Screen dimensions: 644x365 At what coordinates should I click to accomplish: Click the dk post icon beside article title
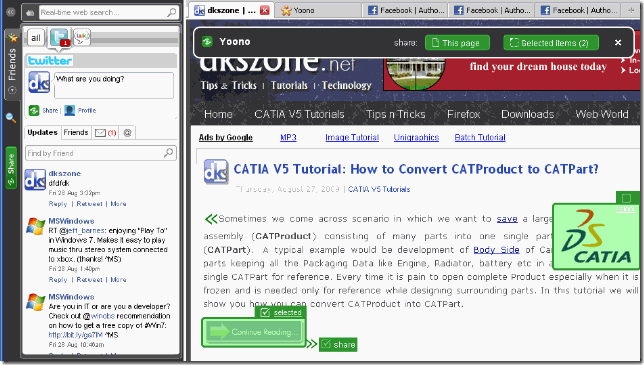coord(216,171)
